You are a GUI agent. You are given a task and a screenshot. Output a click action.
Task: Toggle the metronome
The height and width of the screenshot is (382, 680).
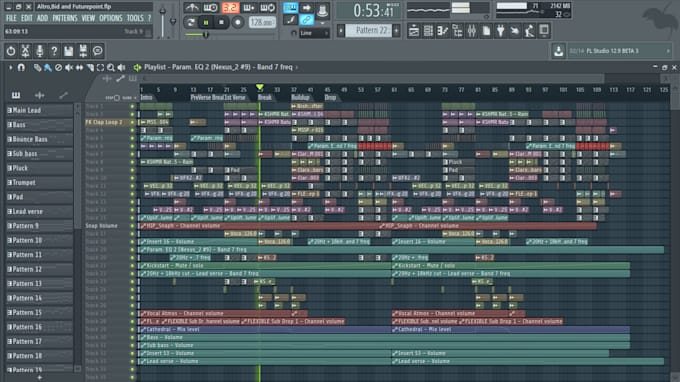(191, 7)
